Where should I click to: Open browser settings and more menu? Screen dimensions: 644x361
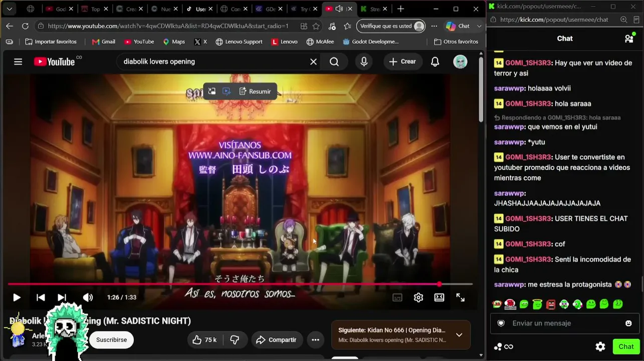tap(434, 26)
